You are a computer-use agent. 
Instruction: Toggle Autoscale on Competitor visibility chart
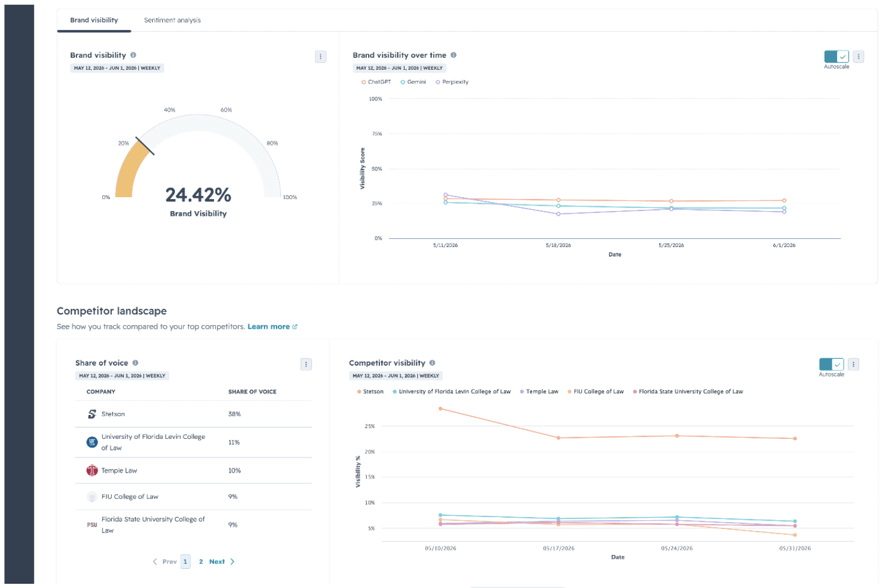pos(831,364)
